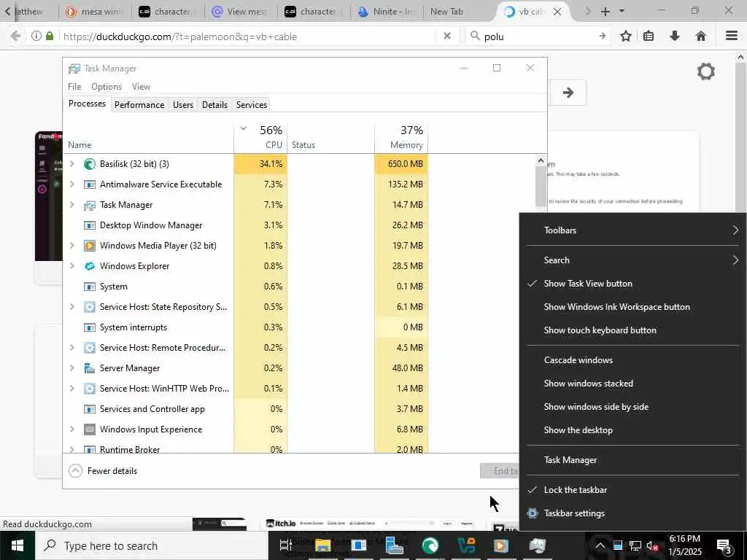Open the Search submenu in context menu
The width and height of the screenshot is (747, 560).
coord(634,260)
